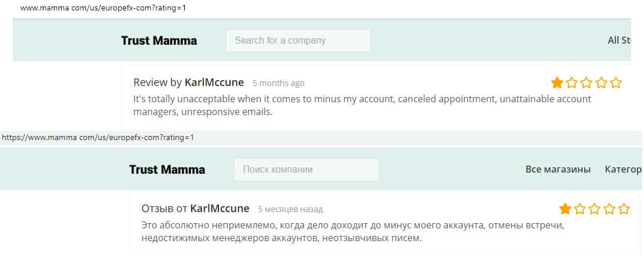Focus the 'Поиск компании' search field

pos(306,170)
